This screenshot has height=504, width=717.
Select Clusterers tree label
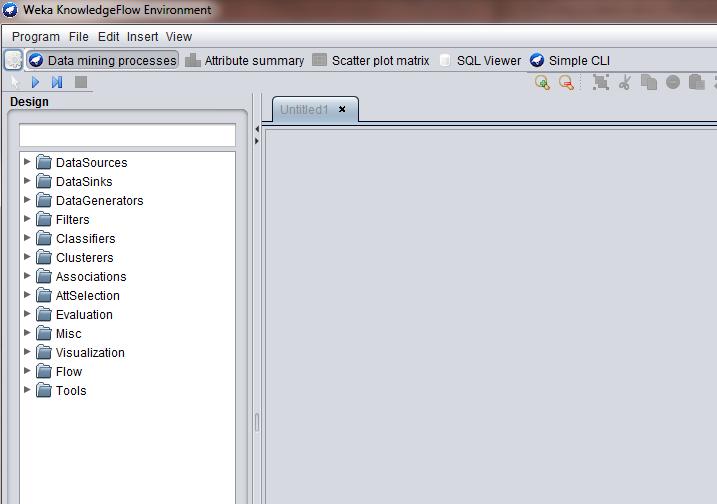point(85,257)
